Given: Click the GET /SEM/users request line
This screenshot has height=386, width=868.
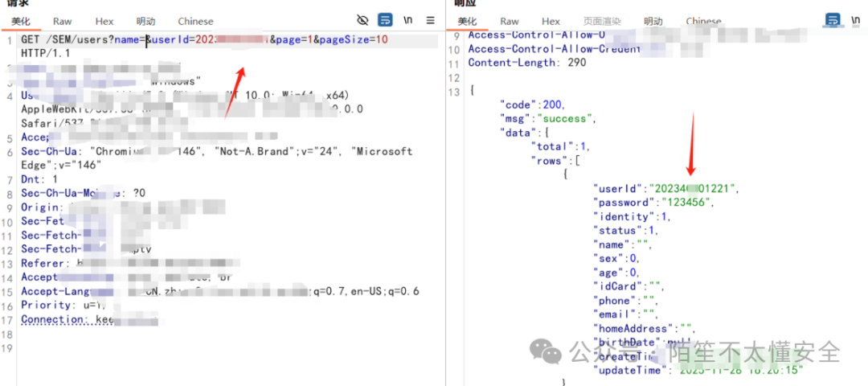Looking at the screenshot, I should [204, 40].
